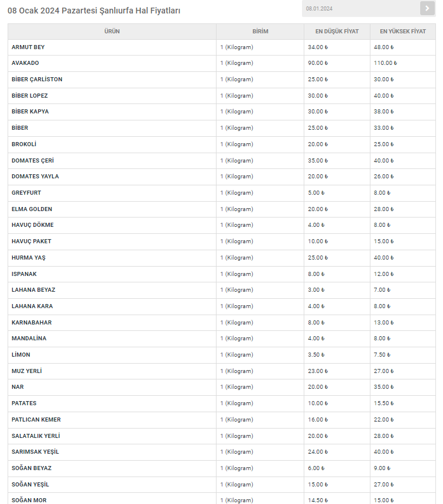
Task: Click the SARIMSAK YEŞİL product name
Action: coord(35,452)
